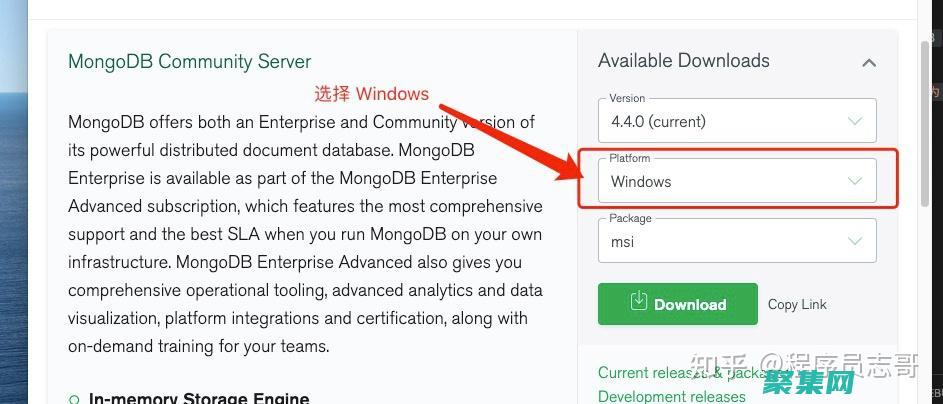This screenshot has height=404, width=943.
Task: Click the MongoDB Community Server heading
Action: pos(189,61)
